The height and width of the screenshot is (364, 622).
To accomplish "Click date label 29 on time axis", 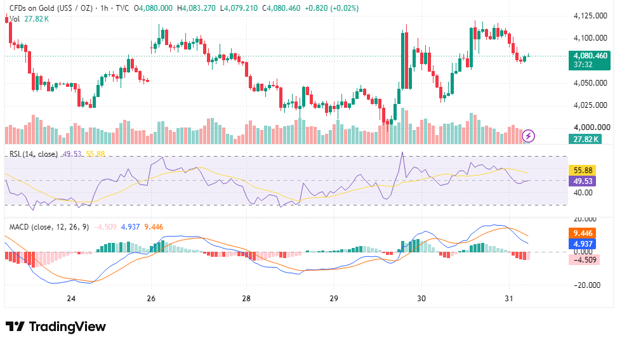I will tap(334, 299).
